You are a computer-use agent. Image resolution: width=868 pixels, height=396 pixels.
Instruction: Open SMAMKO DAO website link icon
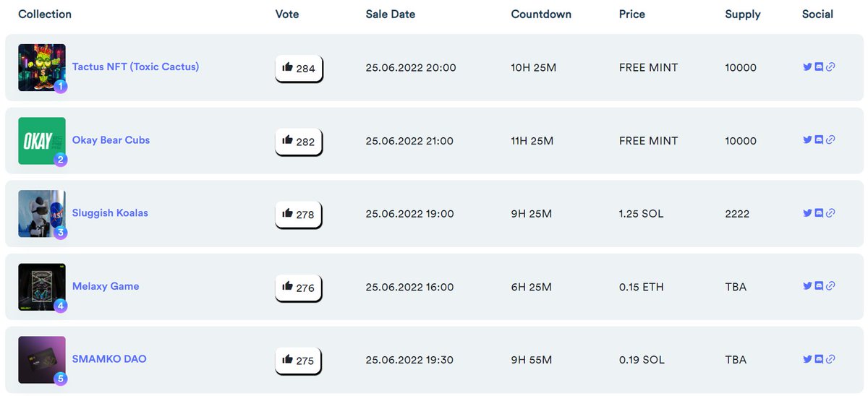pos(830,359)
